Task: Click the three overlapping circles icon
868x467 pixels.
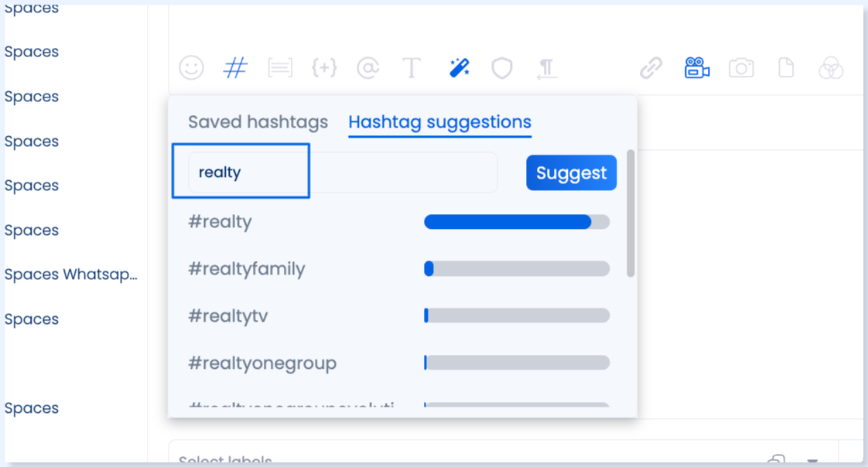Action: coord(831,68)
